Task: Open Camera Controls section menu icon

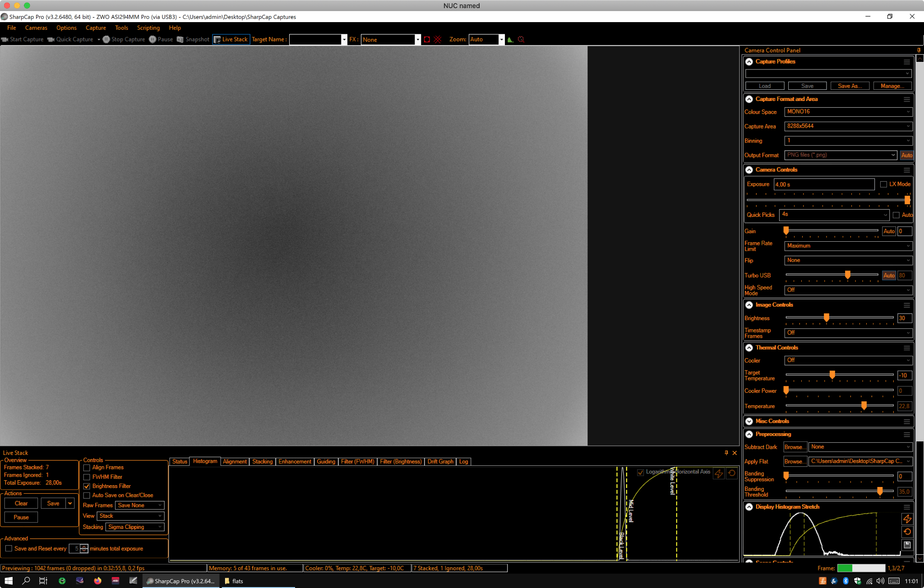Action: (907, 170)
